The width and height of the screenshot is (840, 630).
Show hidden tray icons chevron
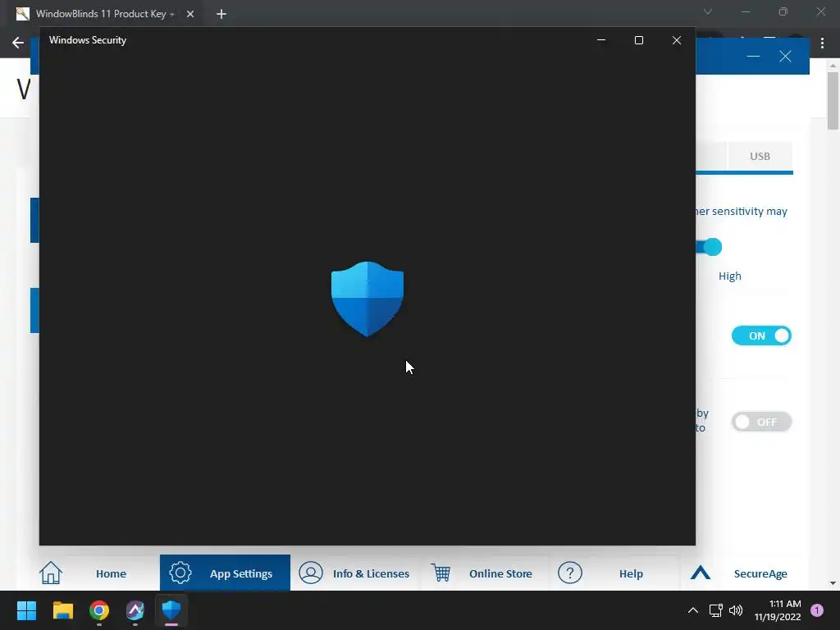pyautogui.click(x=692, y=610)
